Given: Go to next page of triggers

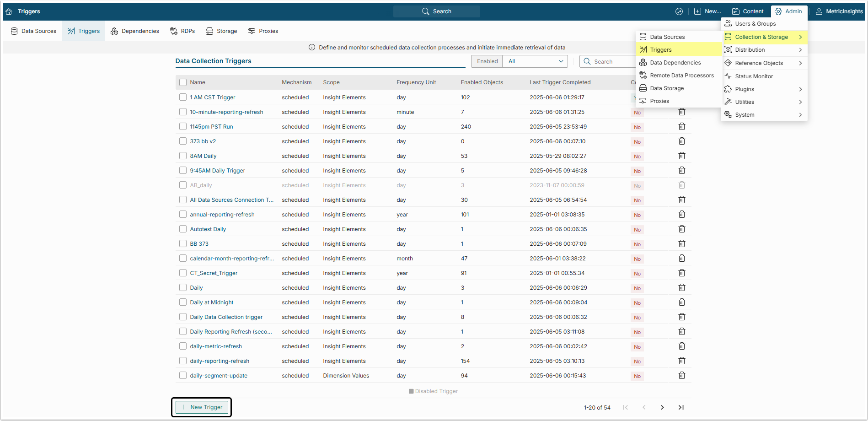Looking at the screenshot, I should (662, 407).
